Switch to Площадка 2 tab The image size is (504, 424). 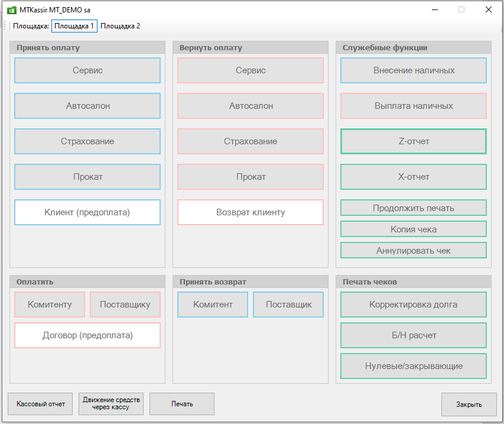120,26
